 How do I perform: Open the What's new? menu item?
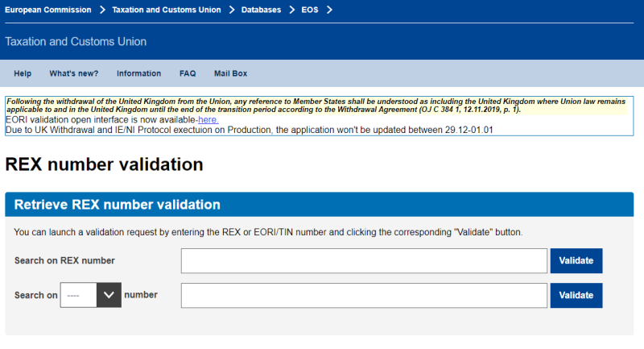(74, 73)
